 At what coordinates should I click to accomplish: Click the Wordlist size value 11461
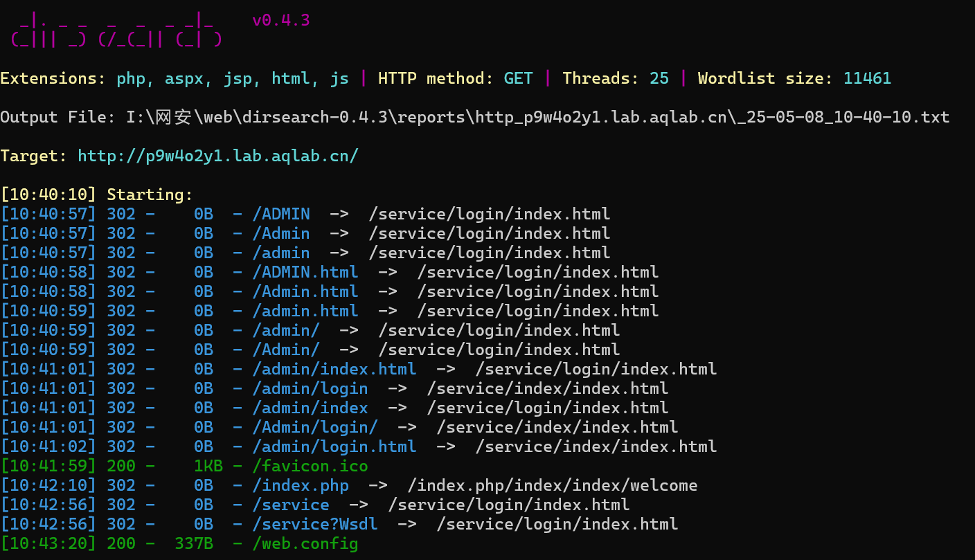(867, 78)
